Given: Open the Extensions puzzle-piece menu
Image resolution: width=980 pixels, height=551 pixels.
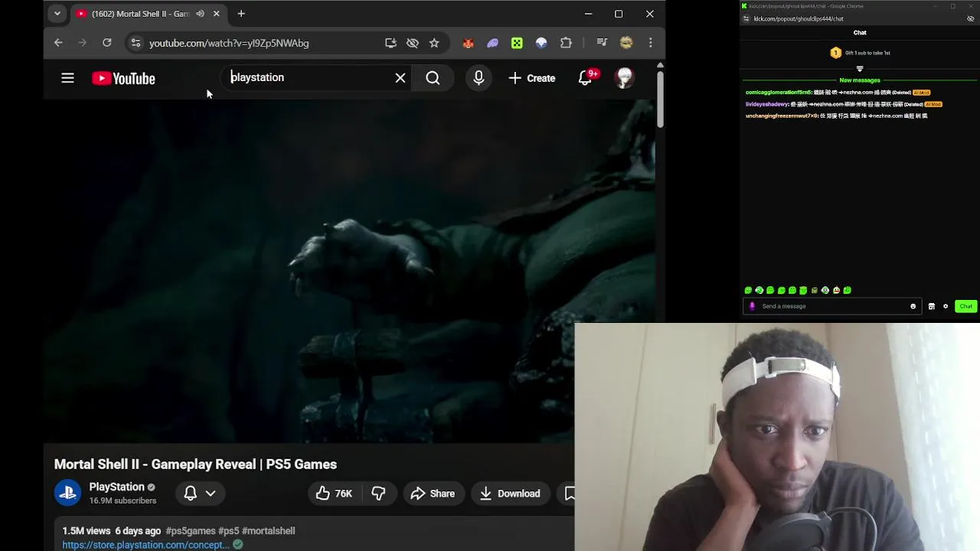Looking at the screenshot, I should [x=566, y=43].
